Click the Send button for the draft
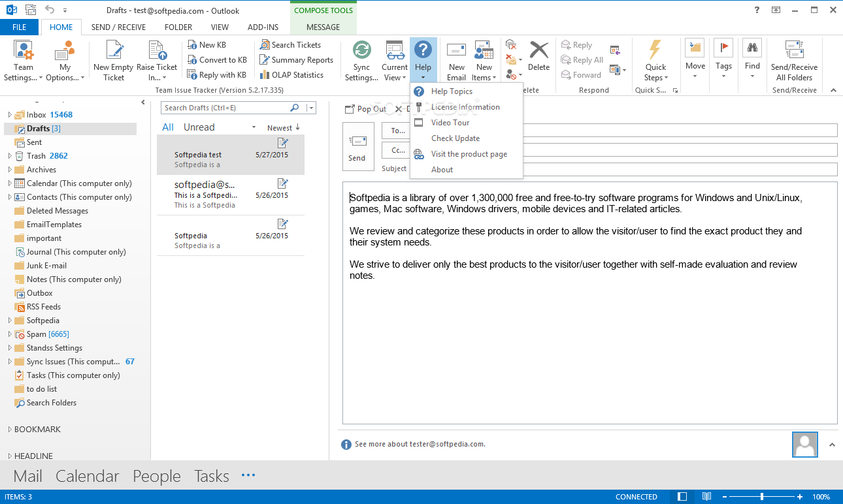Image resolution: width=843 pixels, height=504 pixels. click(357, 148)
